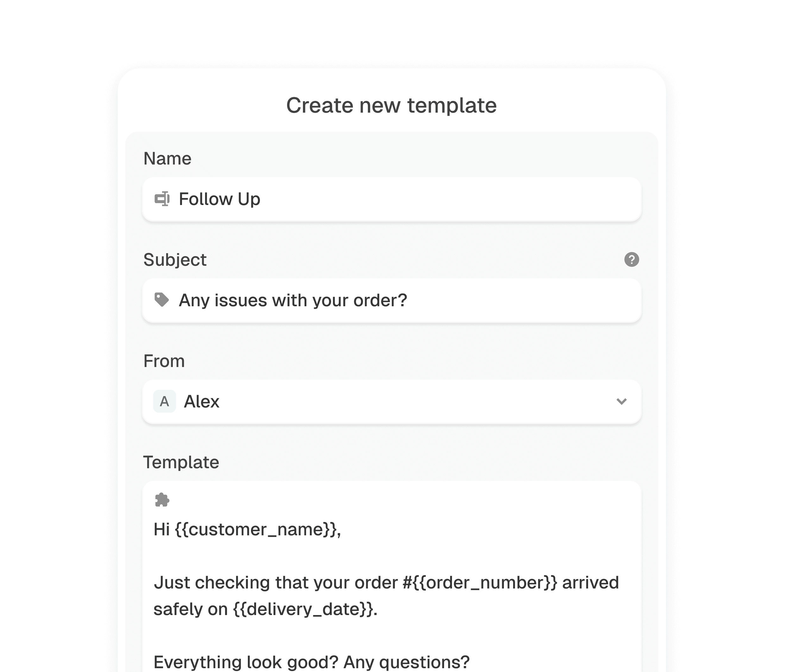Click the rename icon in the Name field
Image resolution: width=785 pixels, height=672 pixels.
click(162, 199)
